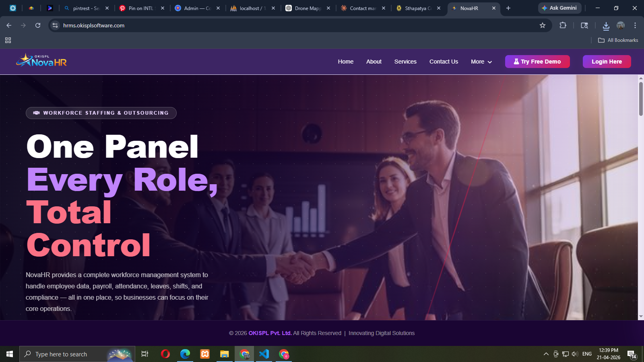Switch to the localhost tab
This screenshot has width=644, height=362.
coord(252,8)
